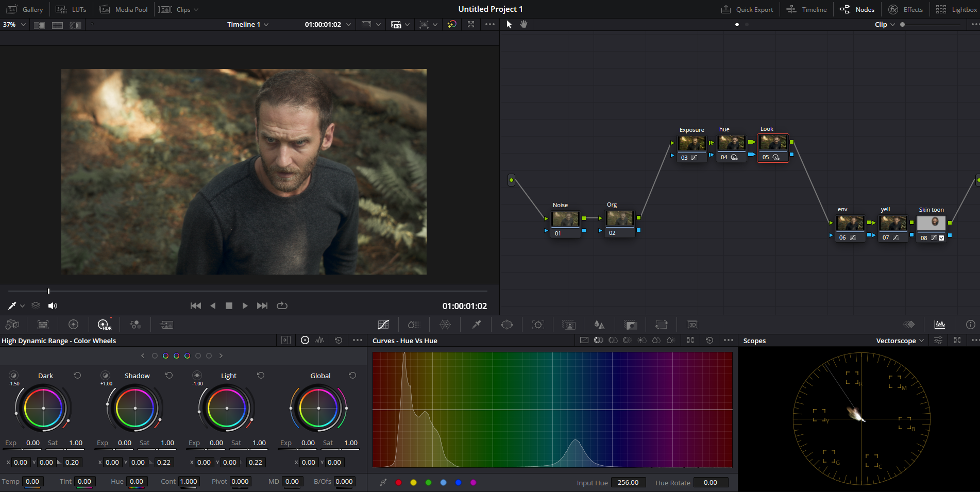
Task: Open the Camera Raw palette
Action: click(x=12, y=325)
